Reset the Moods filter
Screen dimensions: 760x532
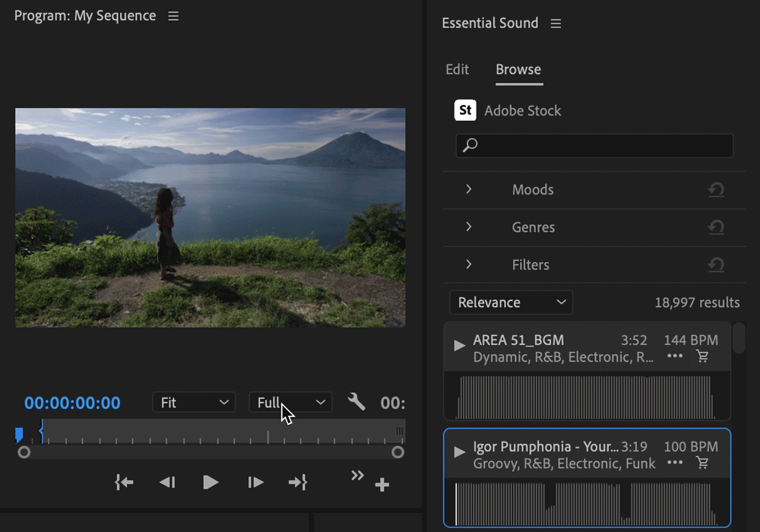715,190
